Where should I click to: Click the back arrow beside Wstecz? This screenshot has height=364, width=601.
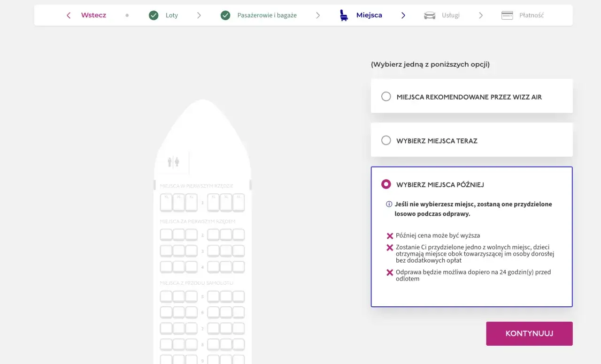click(69, 15)
